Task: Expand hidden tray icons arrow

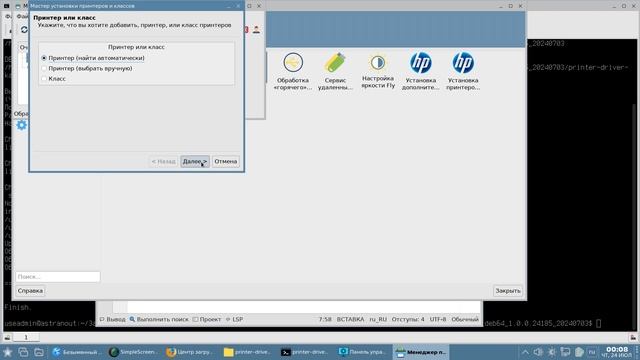Action: 525,352
